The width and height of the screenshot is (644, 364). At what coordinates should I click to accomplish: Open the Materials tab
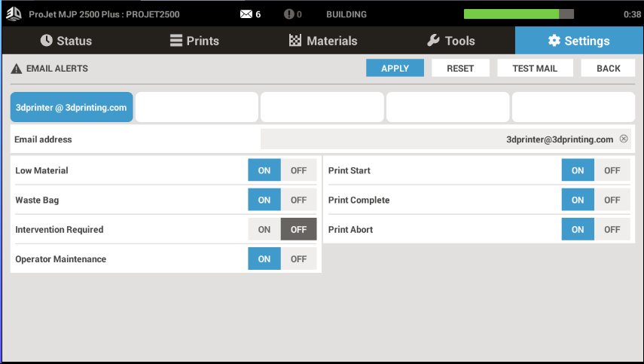[322, 41]
